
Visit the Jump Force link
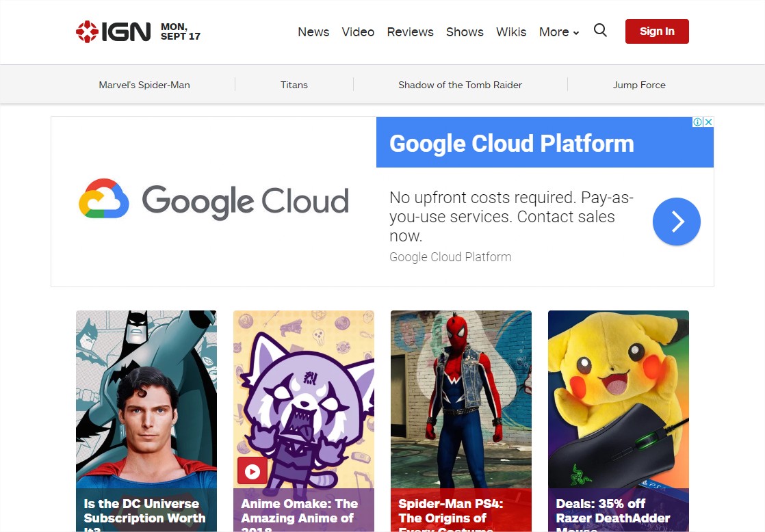tap(639, 85)
